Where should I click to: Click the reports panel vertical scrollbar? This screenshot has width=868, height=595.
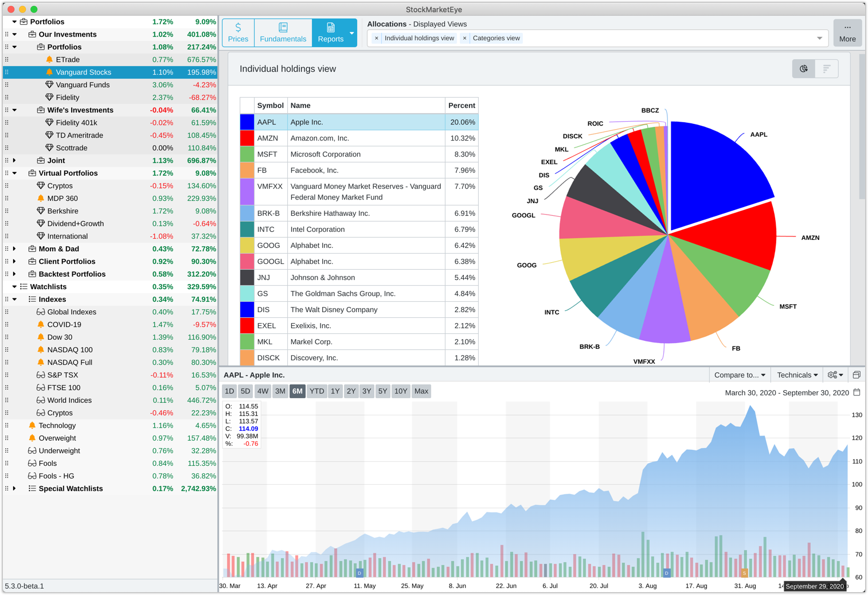coord(862,126)
